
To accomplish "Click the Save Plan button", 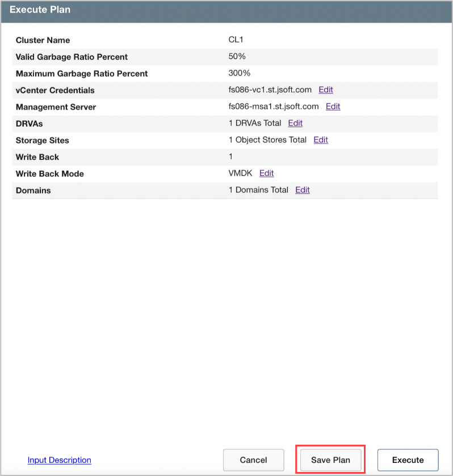I will 330,460.
